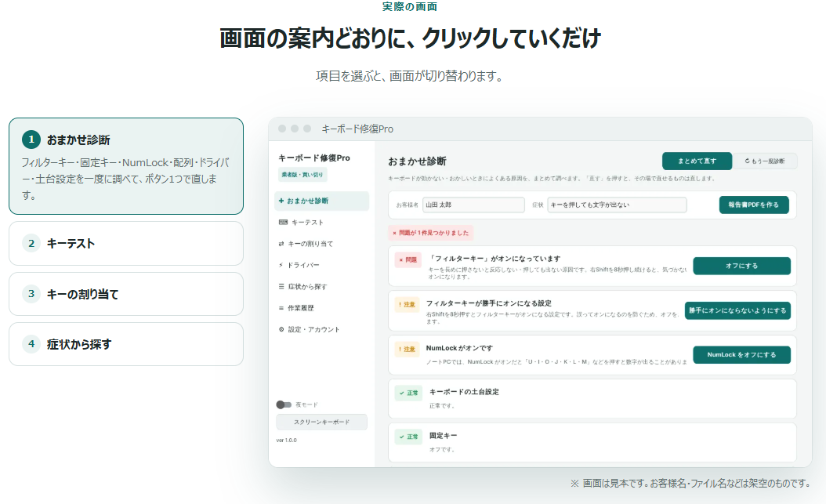826x504 pixels.
Task: Open 作業履歴 in the app sidebar
Action: [x=322, y=308]
